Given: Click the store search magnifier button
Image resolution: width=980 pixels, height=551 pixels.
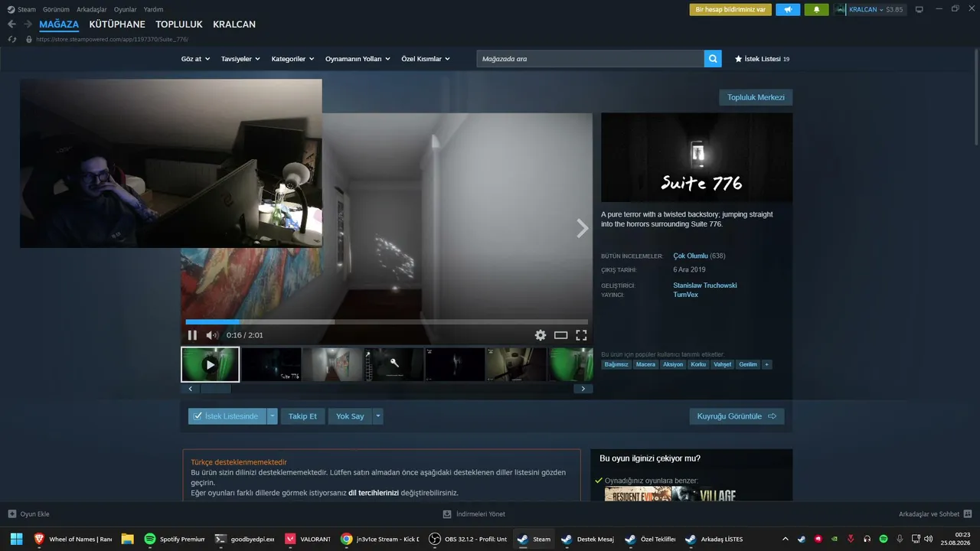Looking at the screenshot, I should (x=713, y=59).
